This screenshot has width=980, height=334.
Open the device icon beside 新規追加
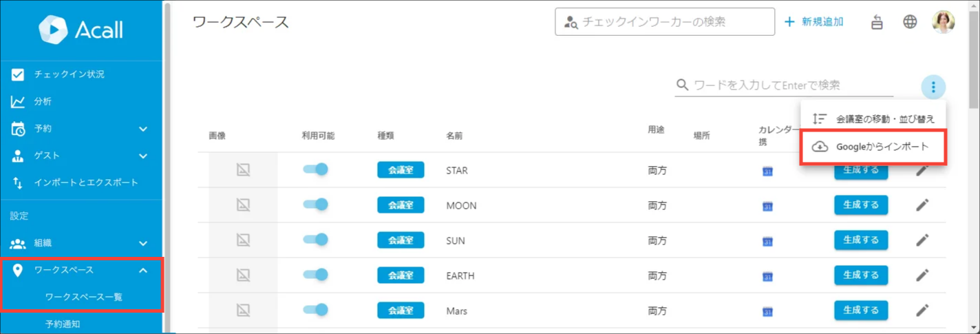[877, 22]
